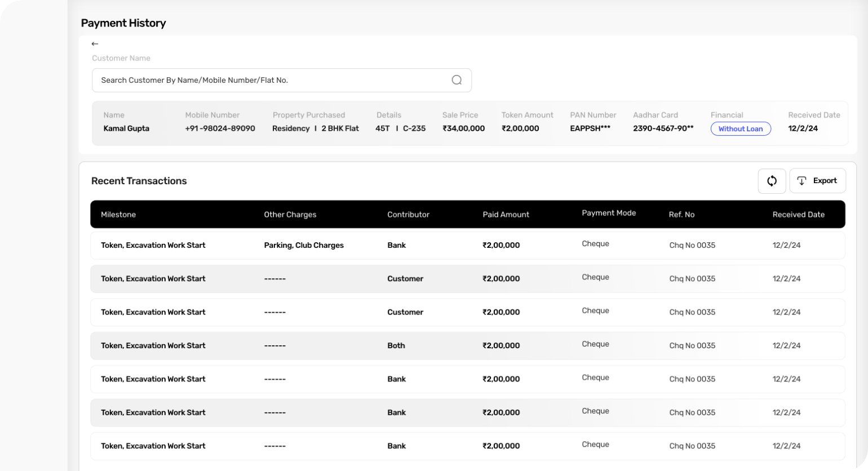Viewport: 868px width, 471px height.
Task: Click the Paid Amount column header
Action: 506,215
